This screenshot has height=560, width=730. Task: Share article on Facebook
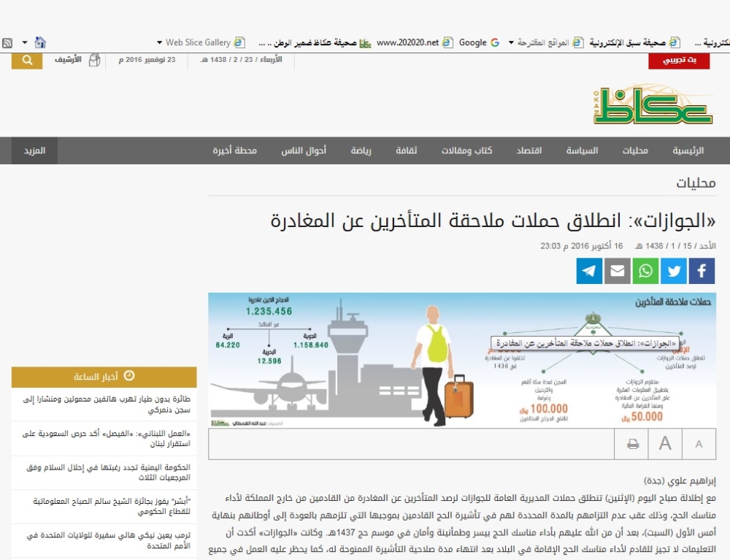tap(702, 271)
